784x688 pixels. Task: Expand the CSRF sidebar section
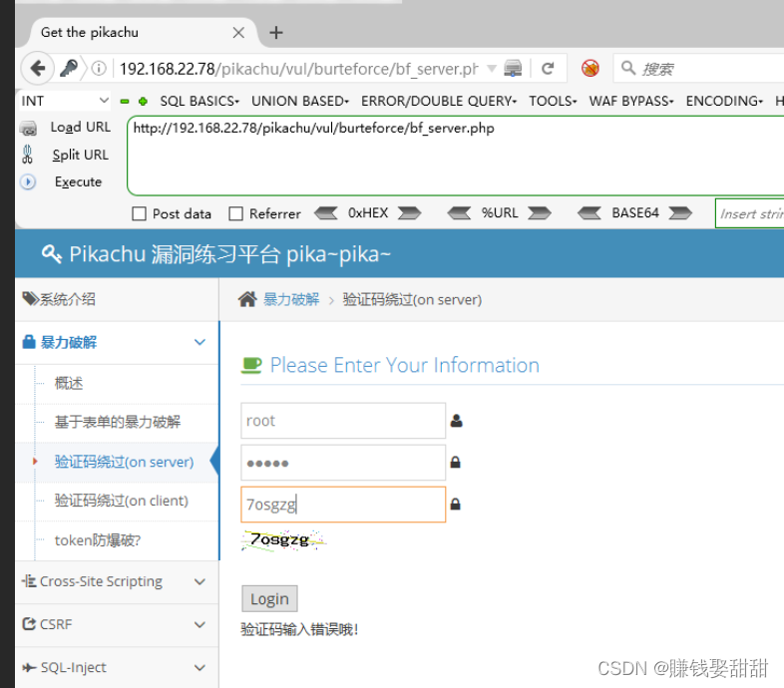[200, 624]
